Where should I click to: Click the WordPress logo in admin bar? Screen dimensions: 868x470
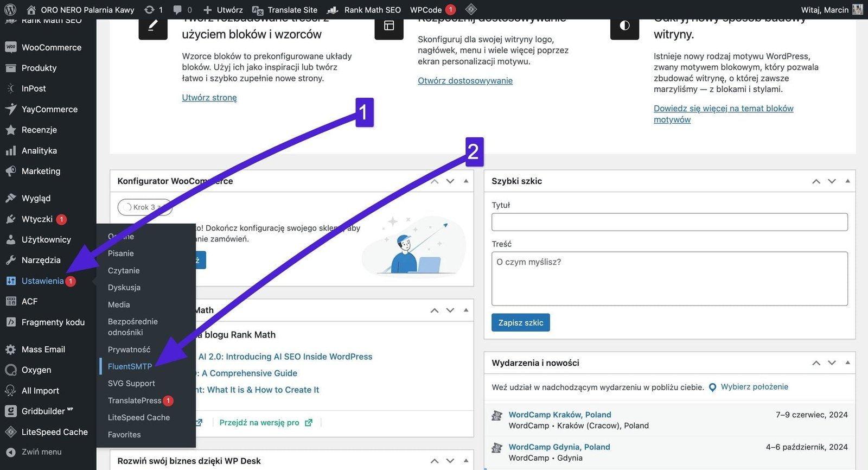click(x=10, y=10)
